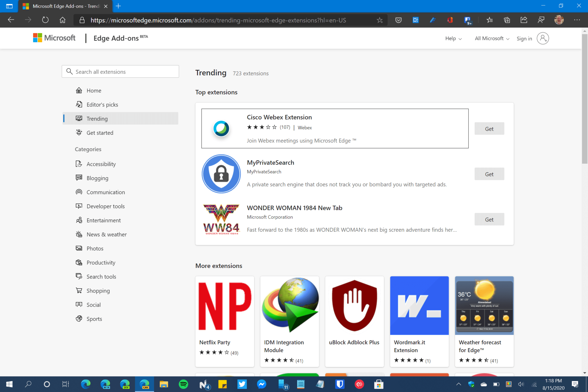
Task: Click the Search all extensions input field
Action: 121,72
